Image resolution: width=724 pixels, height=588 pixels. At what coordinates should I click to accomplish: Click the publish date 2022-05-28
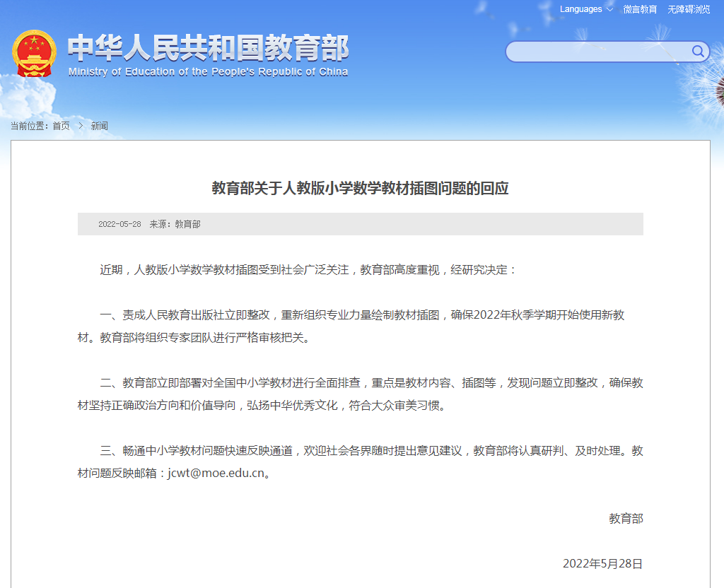tap(119, 224)
